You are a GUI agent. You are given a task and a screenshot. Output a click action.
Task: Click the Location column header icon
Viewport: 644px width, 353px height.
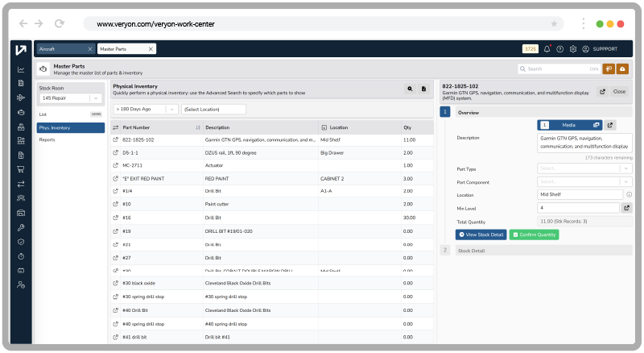click(324, 127)
